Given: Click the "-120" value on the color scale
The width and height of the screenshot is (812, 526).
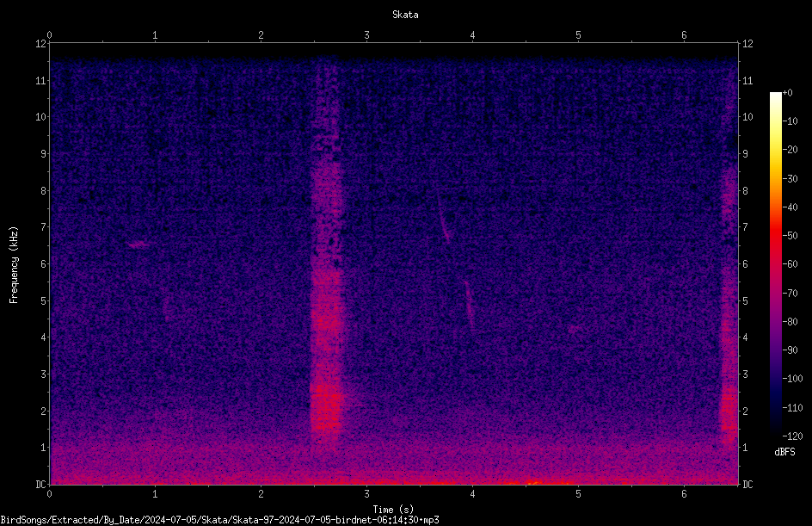Looking at the screenshot, I should pos(792,436).
